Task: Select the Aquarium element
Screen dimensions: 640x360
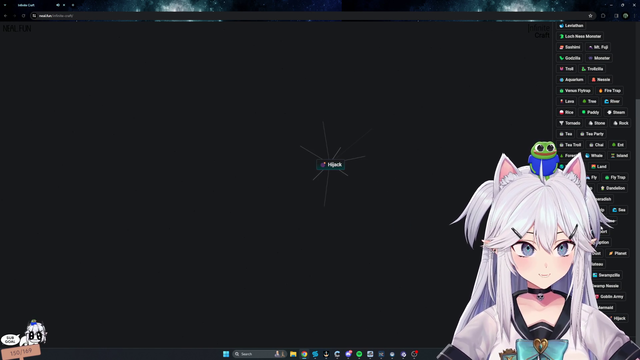Action: coord(571,80)
